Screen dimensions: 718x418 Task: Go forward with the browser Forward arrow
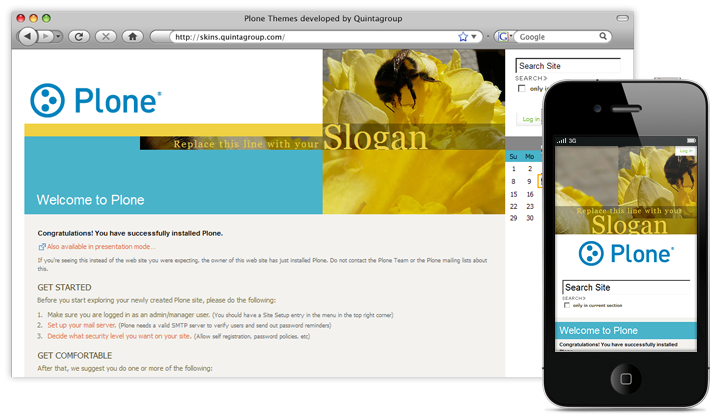pos(45,36)
